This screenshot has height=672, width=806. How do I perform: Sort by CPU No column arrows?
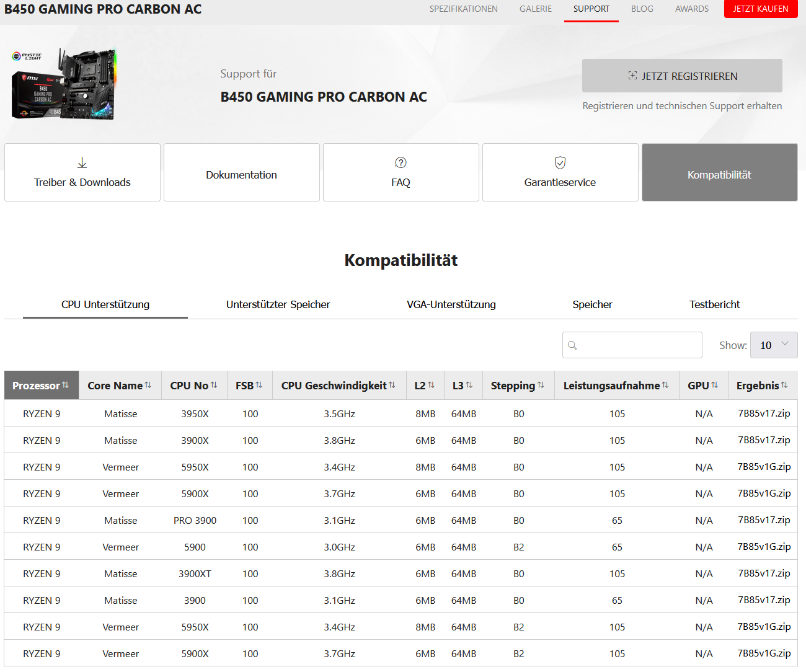[x=213, y=385]
